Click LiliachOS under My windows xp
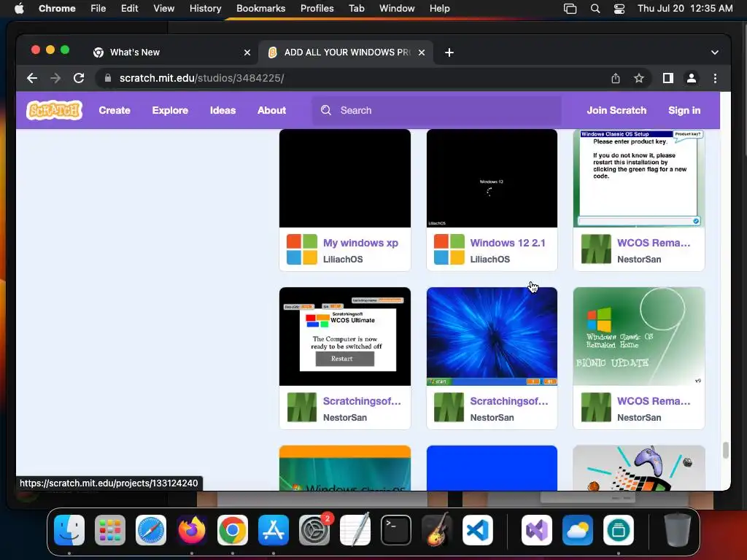The height and width of the screenshot is (560, 747). click(343, 259)
